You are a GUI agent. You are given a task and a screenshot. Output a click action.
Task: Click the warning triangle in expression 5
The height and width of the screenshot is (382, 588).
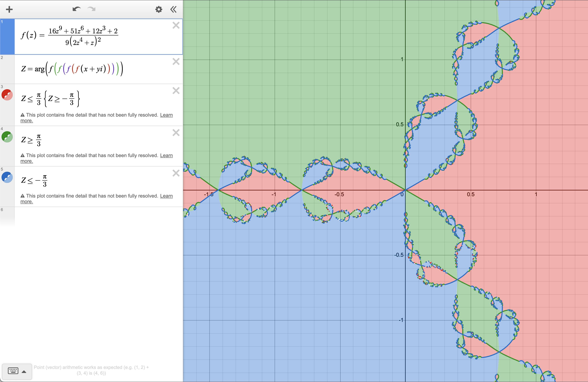click(22, 196)
